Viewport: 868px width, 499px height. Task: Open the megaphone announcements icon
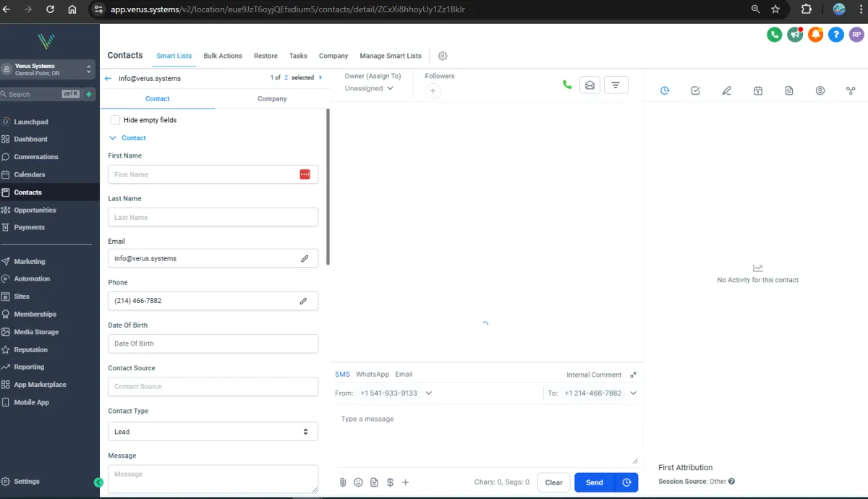pos(795,34)
